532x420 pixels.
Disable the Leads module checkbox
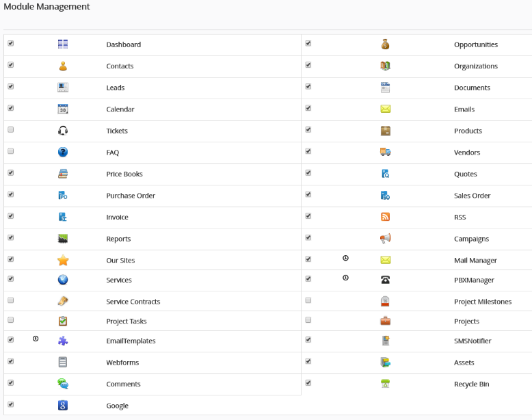click(10, 87)
